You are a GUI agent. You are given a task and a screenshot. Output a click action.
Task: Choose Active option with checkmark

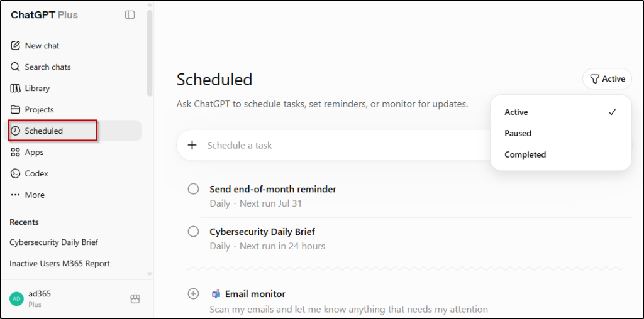[560, 112]
